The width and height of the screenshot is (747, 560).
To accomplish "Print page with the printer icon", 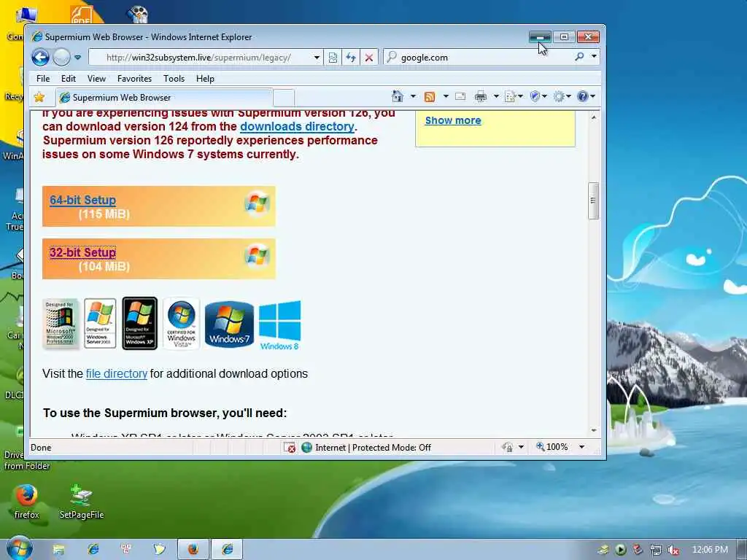I will pyautogui.click(x=481, y=97).
